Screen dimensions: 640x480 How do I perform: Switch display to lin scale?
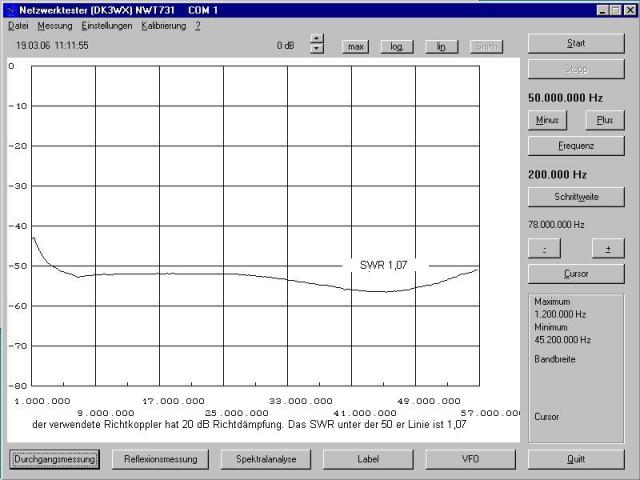441,46
